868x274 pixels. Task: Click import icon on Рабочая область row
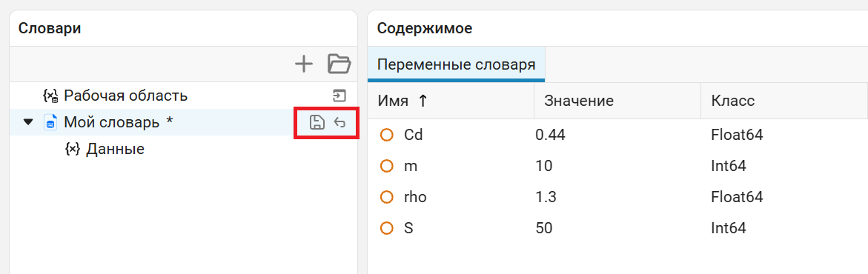[x=339, y=96]
